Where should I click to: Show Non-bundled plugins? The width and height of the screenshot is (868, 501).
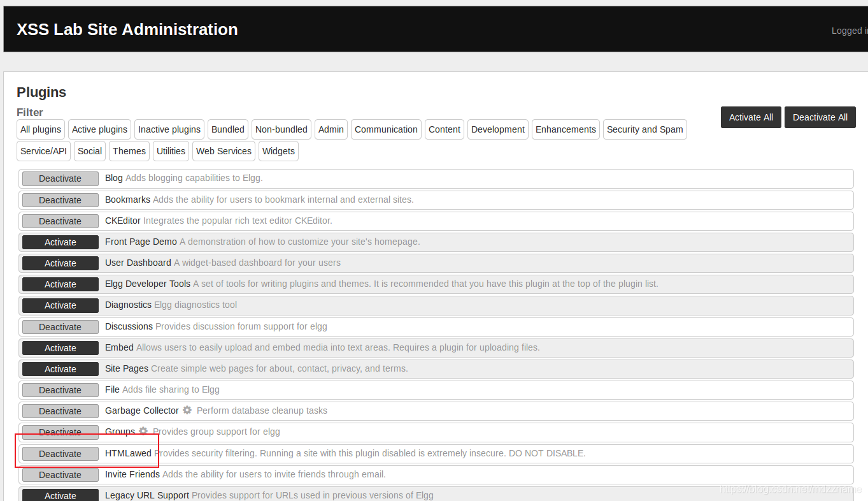click(x=281, y=129)
